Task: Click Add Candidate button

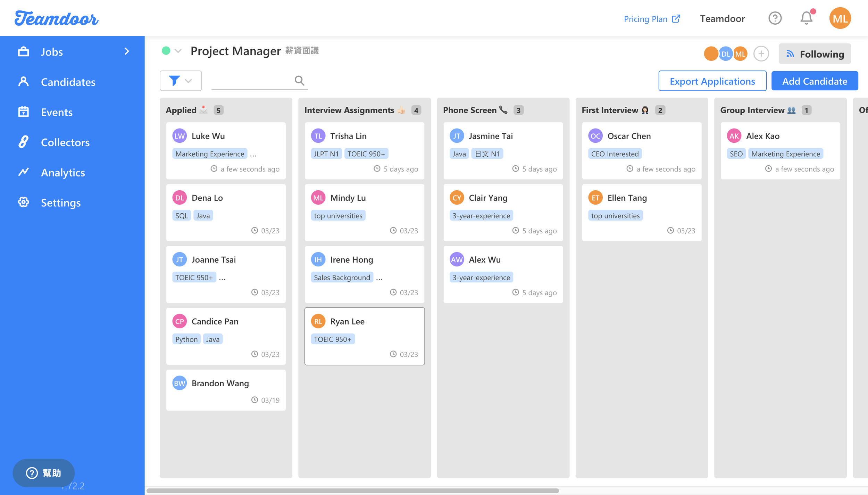Action: click(x=815, y=81)
